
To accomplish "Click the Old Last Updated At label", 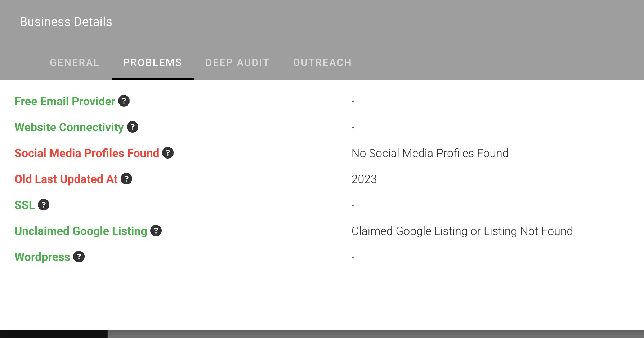I will pos(66,179).
